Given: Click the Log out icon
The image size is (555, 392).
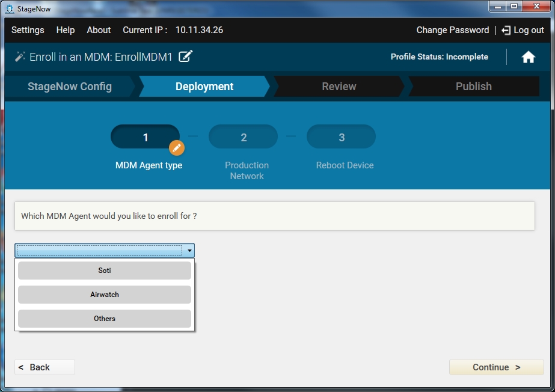Looking at the screenshot, I should [506, 30].
